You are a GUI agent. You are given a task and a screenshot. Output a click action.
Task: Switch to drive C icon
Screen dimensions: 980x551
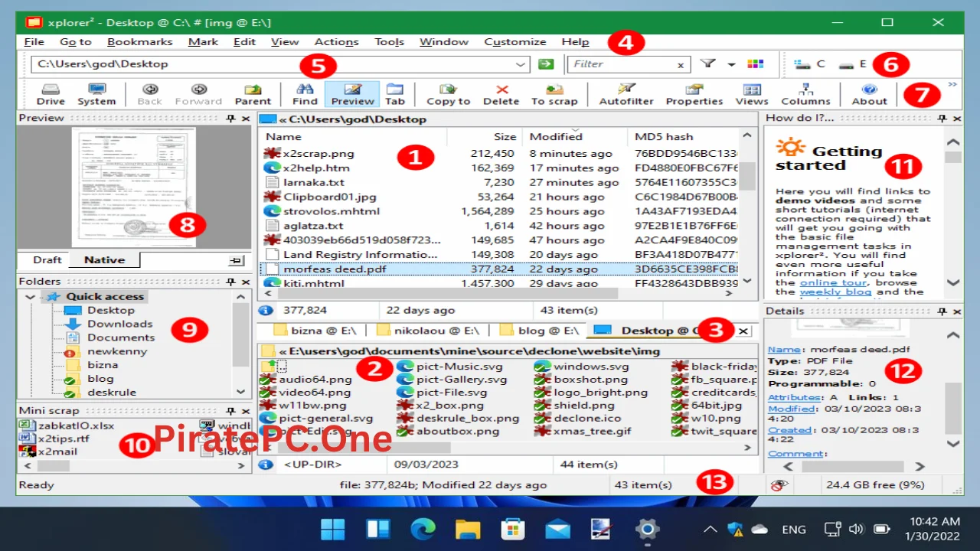click(x=809, y=64)
